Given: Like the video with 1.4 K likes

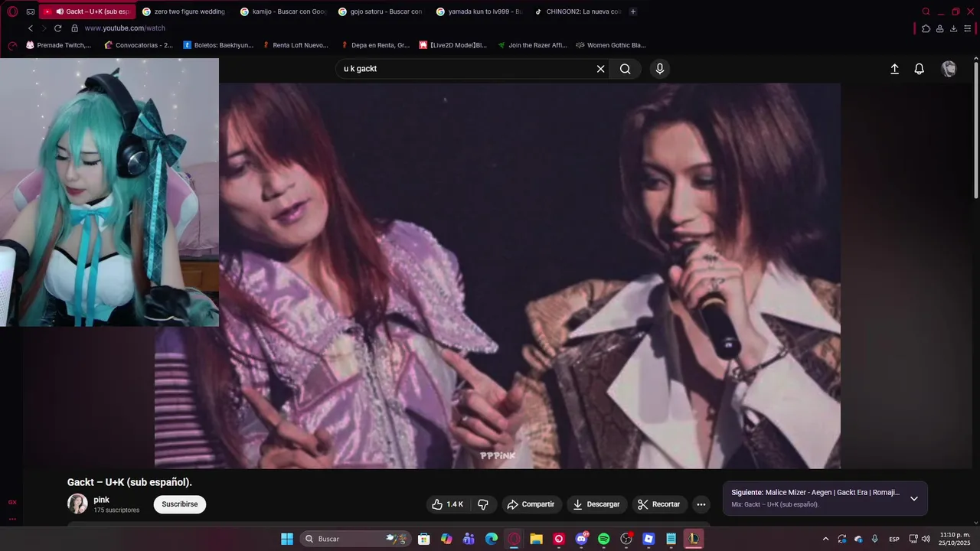Looking at the screenshot, I should click(447, 504).
